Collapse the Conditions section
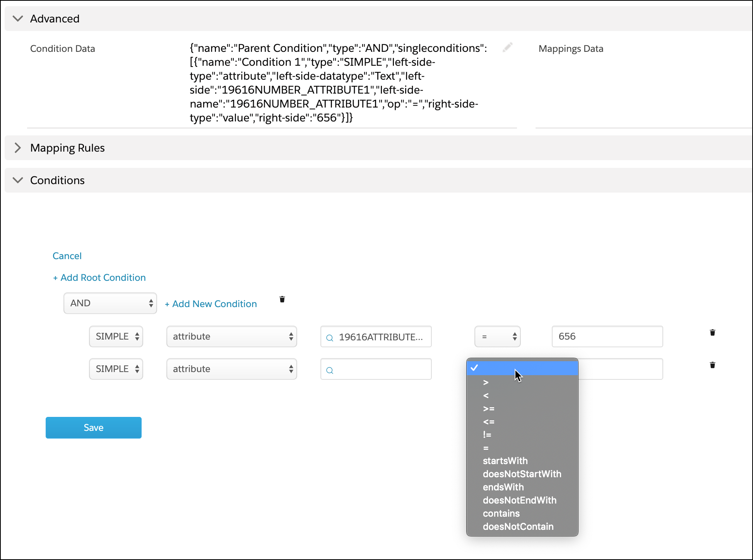 pos(18,180)
